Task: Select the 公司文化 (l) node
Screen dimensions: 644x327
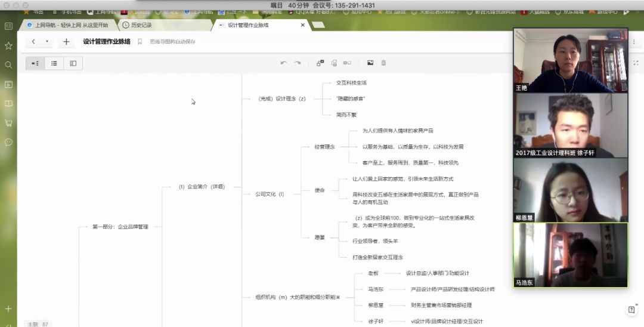Action: click(270, 194)
